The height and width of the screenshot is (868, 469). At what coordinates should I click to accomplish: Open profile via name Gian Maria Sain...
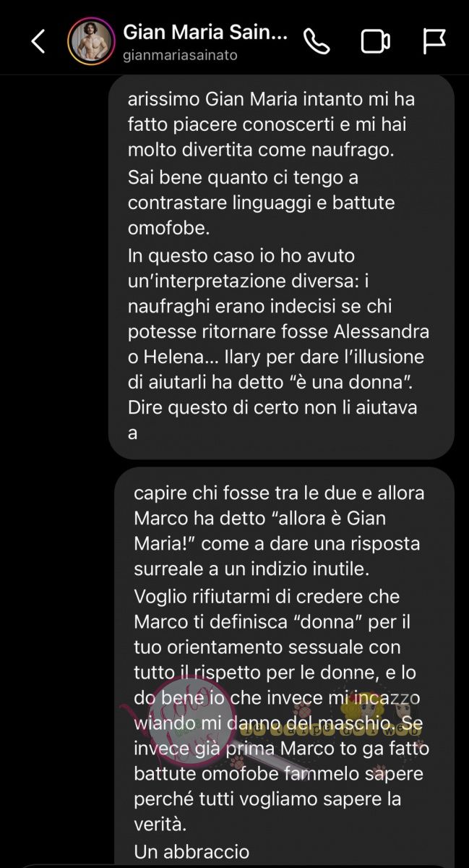tap(207, 33)
